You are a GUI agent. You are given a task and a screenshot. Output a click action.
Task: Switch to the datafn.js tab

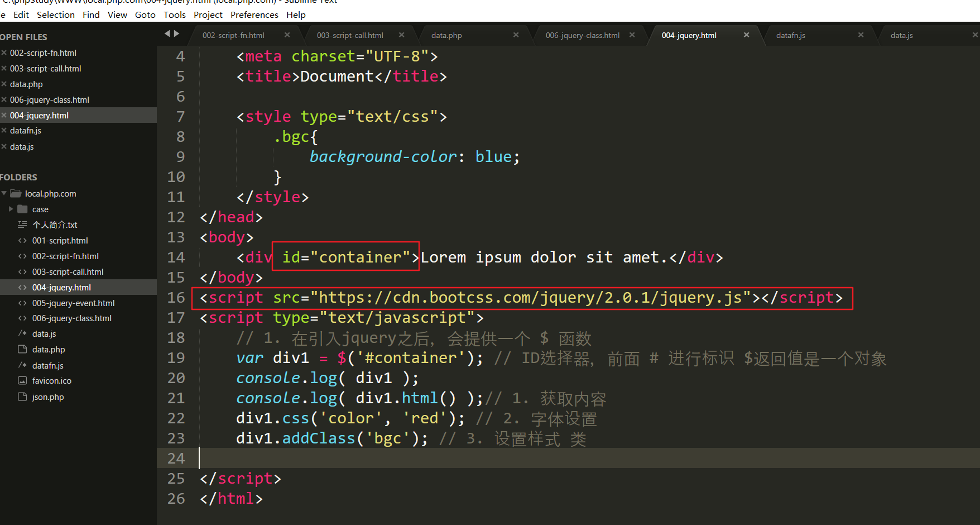tap(790, 35)
